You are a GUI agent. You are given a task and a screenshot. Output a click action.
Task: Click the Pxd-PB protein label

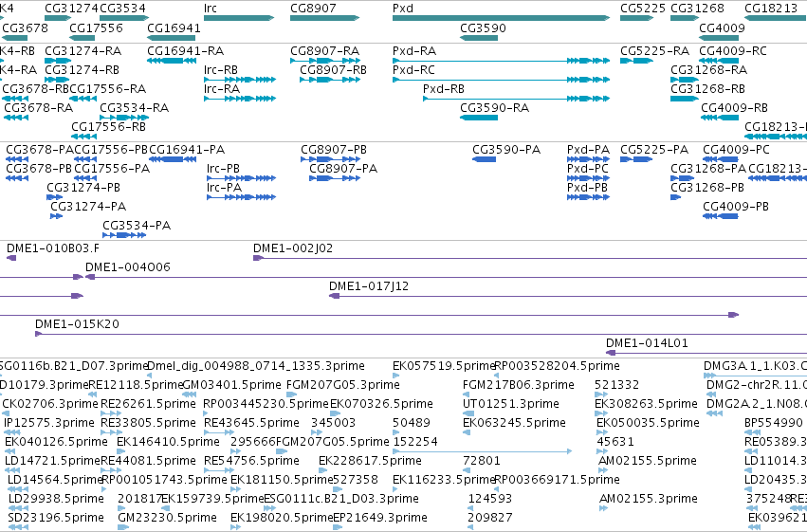tap(587, 188)
